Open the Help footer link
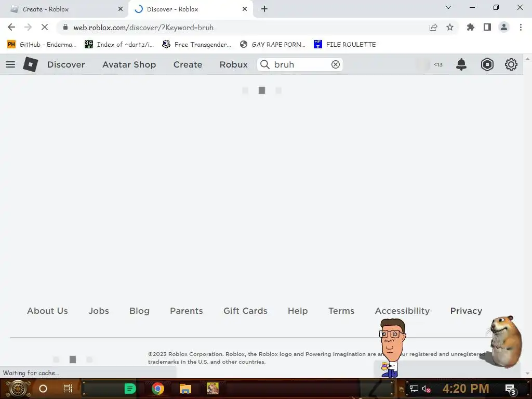532x399 pixels. 298,311
